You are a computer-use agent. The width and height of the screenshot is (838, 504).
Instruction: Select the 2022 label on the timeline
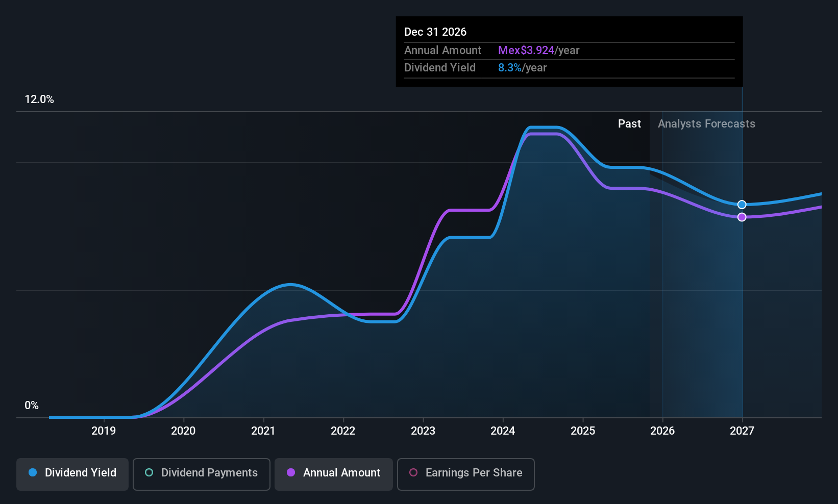point(343,431)
